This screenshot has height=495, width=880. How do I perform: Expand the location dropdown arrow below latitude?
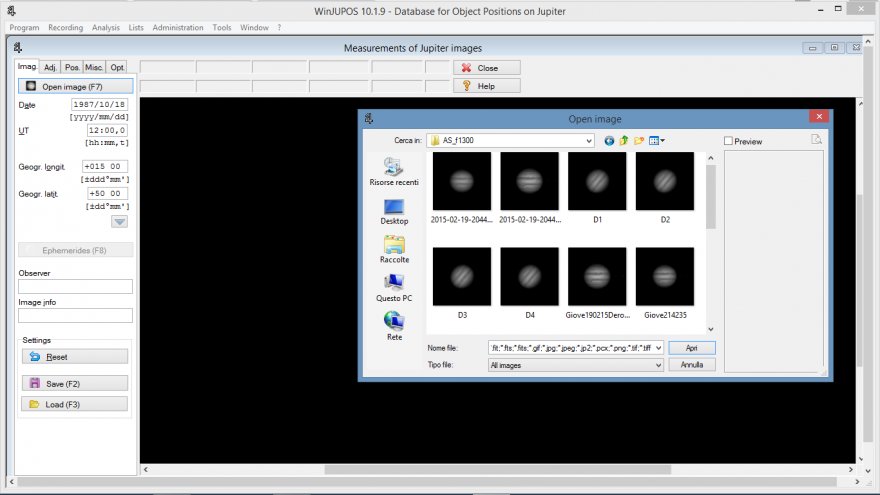click(120, 222)
